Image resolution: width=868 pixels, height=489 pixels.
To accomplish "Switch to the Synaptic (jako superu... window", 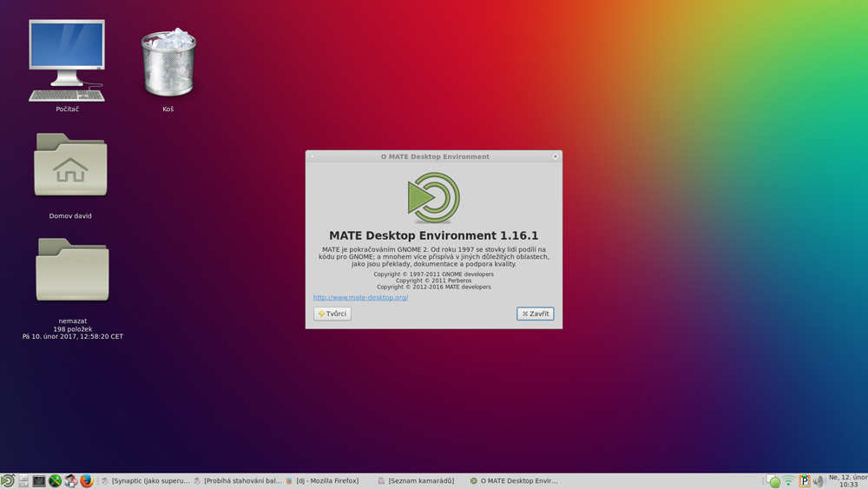I will pos(146,480).
